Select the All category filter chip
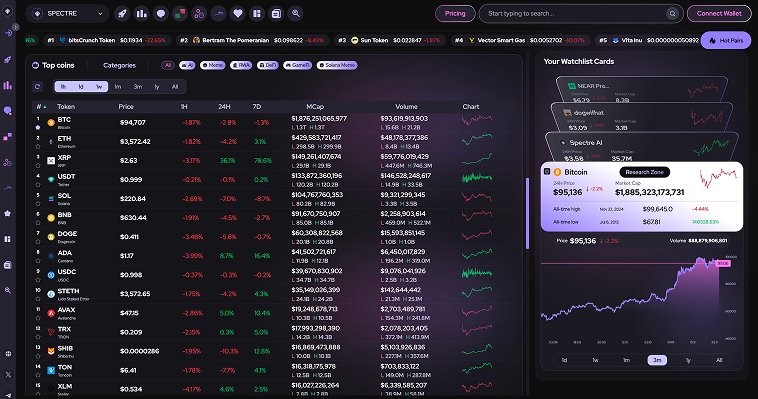The image size is (758, 399). coord(168,65)
